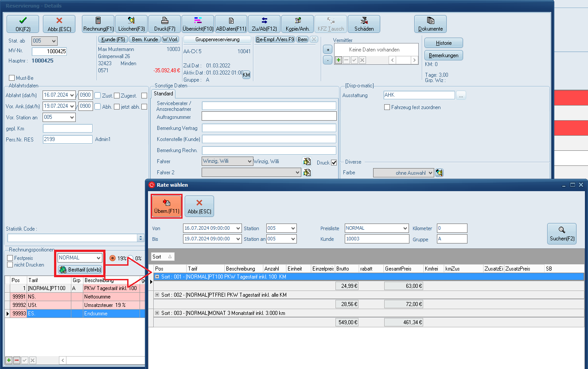
Task: Click the Suchen(F2) magnifier button
Action: (x=561, y=234)
